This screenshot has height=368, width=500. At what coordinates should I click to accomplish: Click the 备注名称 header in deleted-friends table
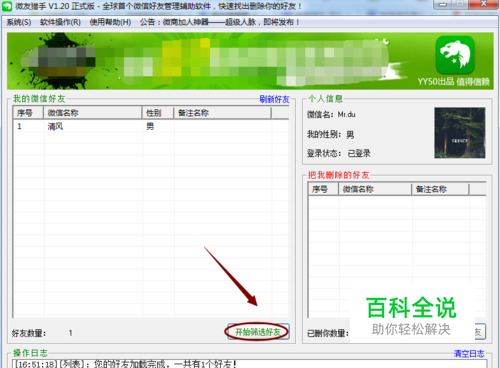tap(440, 189)
